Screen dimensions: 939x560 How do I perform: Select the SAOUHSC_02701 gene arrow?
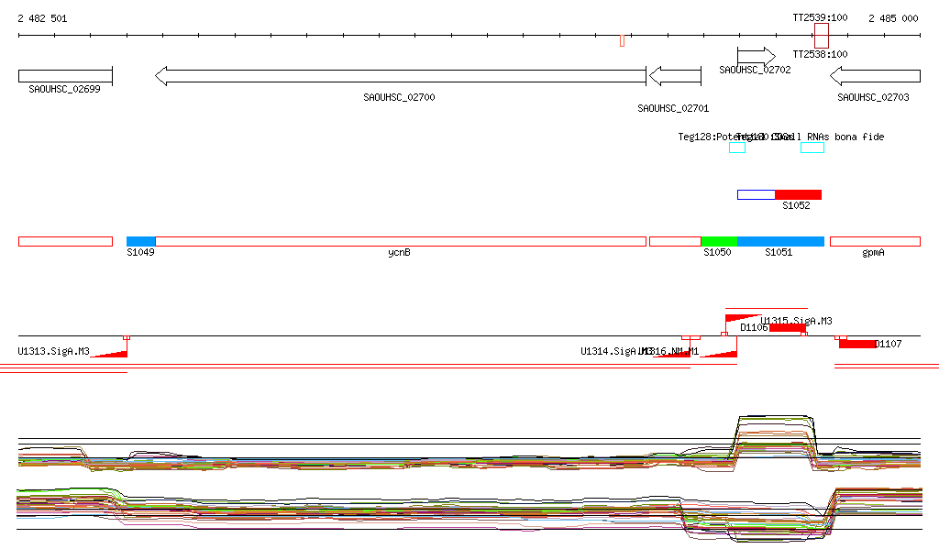[675, 76]
